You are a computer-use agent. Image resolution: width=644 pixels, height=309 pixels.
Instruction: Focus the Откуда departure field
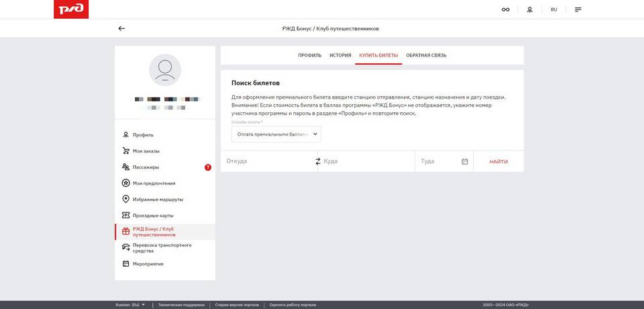tap(268, 161)
